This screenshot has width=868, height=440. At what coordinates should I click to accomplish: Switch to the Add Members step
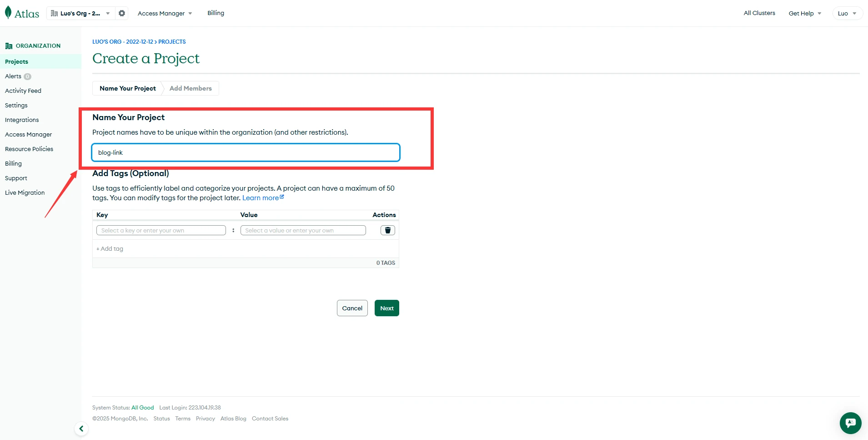point(191,88)
